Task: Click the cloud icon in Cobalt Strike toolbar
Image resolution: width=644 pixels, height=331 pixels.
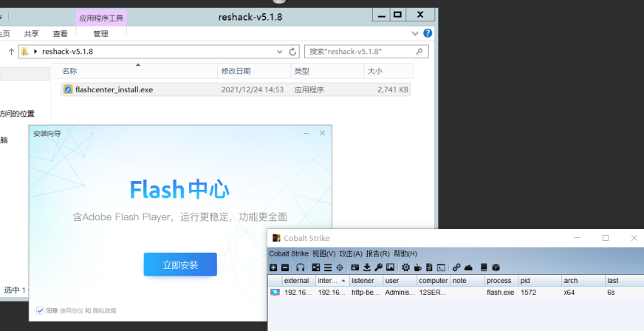Action: click(468, 267)
